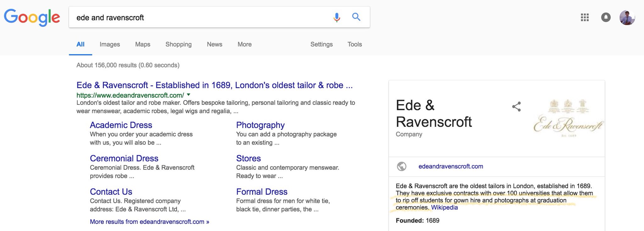The width and height of the screenshot is (644, 231).
Task: Click the 'Contact Us. Registered company' description
Action: click(x=138, y=205)
